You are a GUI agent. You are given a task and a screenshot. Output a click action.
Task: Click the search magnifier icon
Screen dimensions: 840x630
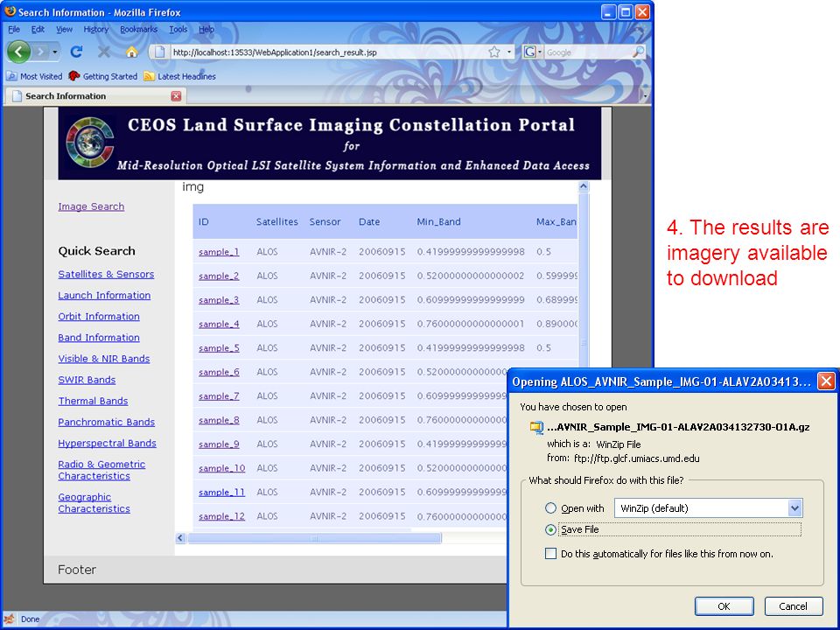click(x=638, y=52)
